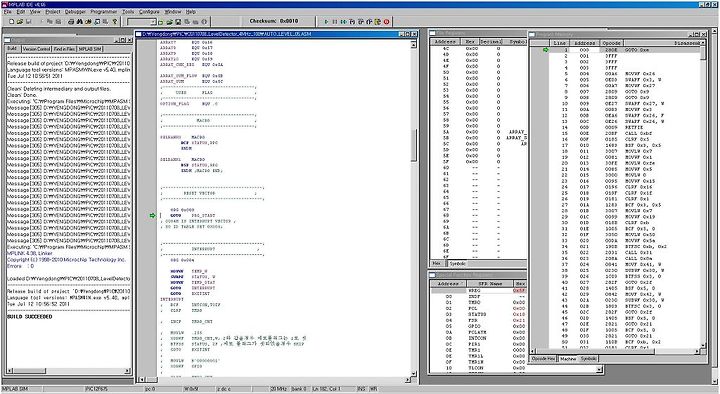Switch to the Version Control tab
Screen dimensions: 720x394
pyautogui.click(x=36, y=49)
